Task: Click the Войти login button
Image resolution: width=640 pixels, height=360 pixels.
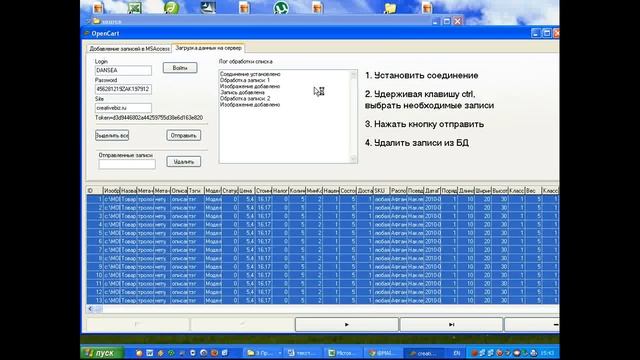Action: [x=180, y=68]
